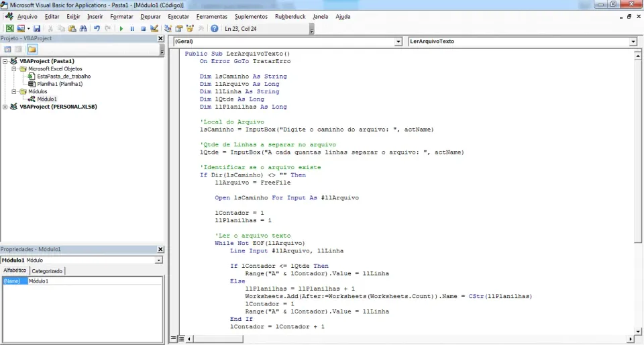Toggle Folders icon in Project pane
This screenshot has height=345, width=644.
click(32, 49)
